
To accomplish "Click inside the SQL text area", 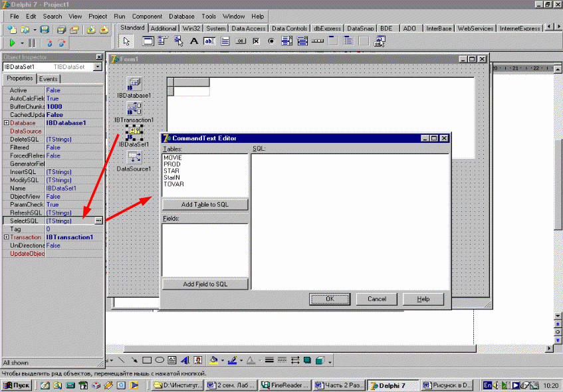I will point(350,221).
